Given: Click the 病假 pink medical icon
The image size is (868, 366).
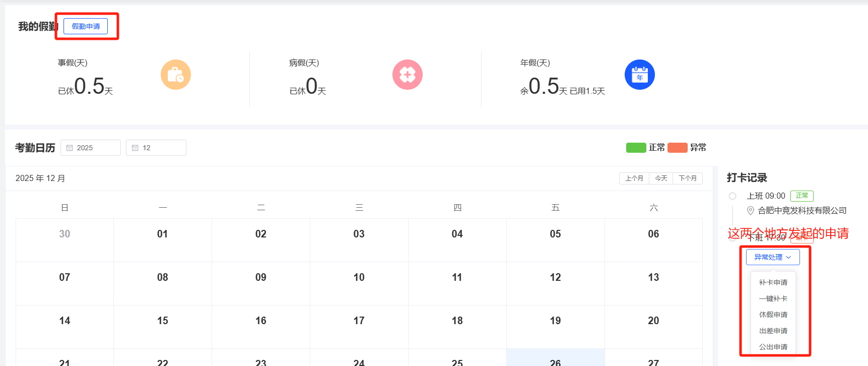Looking at the screenshot, I should coord(407,75).
